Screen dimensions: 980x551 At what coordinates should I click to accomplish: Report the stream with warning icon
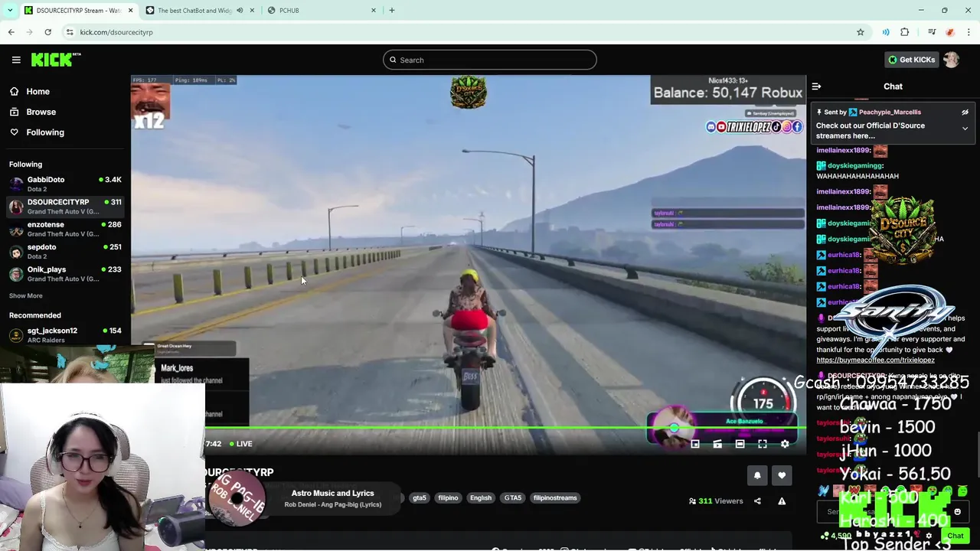pyautogui.click(x=782, y=501)
